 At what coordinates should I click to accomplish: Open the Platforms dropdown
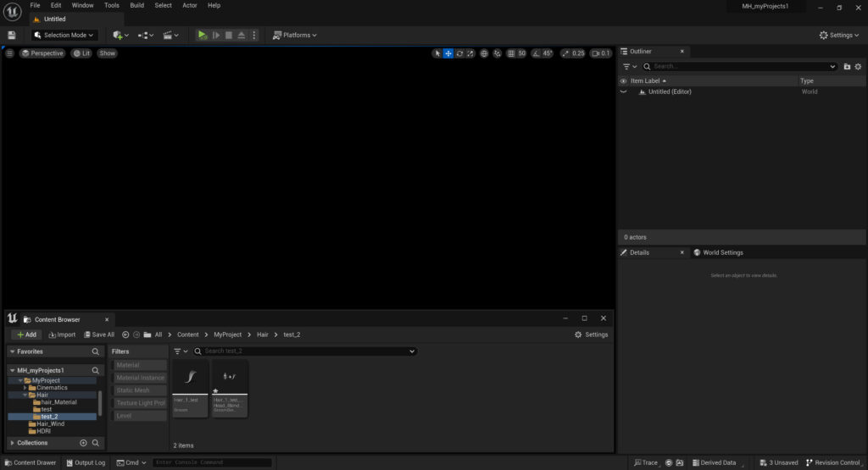[294, 35]
